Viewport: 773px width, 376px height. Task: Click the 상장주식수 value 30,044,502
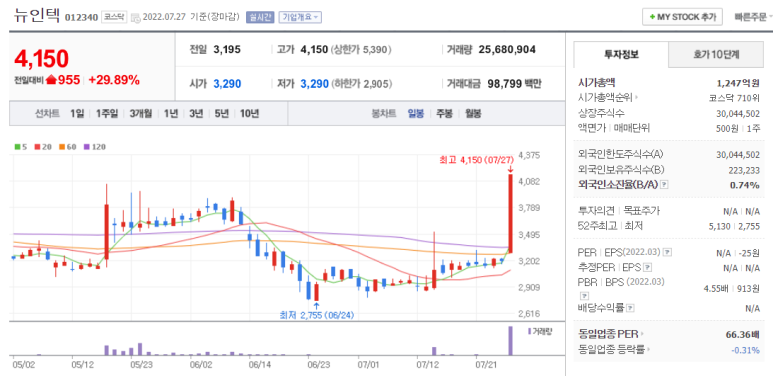(x=738, y=113)
